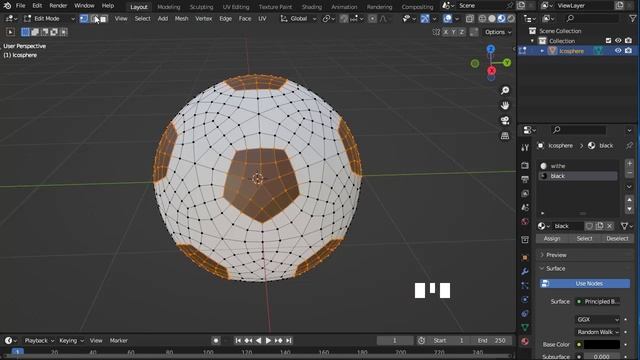
Task: Open World properties tab icon
Action: pos(525,222)
